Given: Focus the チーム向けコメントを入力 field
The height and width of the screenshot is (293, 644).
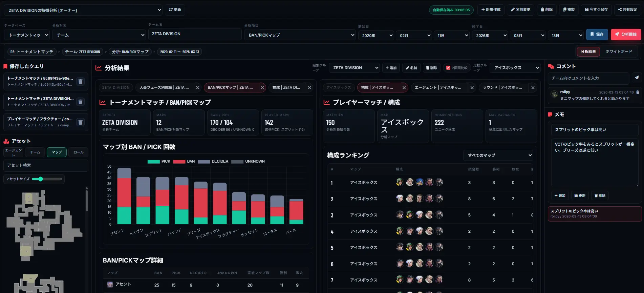Looking at the screenshot, I should click(588, 78).
